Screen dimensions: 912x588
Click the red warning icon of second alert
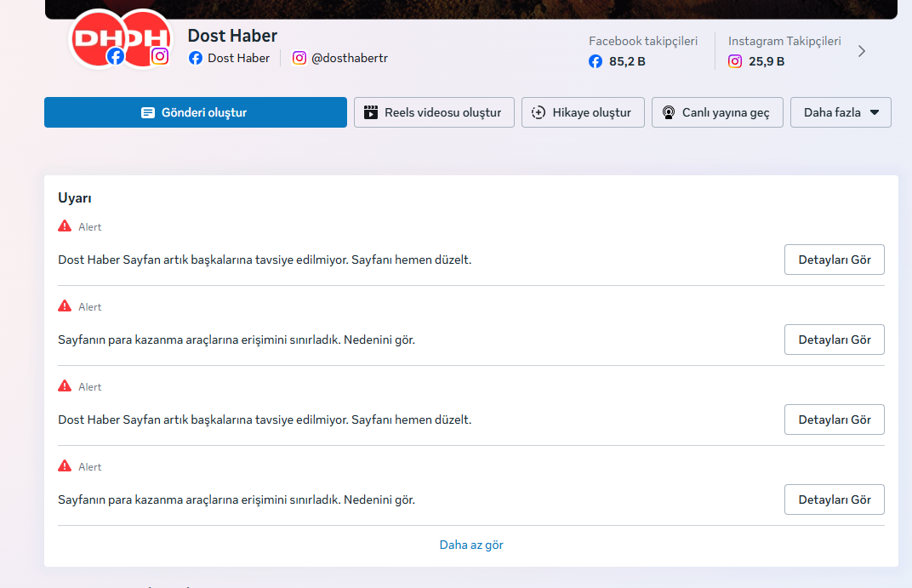pyautogui.click(x=65, y=306)
